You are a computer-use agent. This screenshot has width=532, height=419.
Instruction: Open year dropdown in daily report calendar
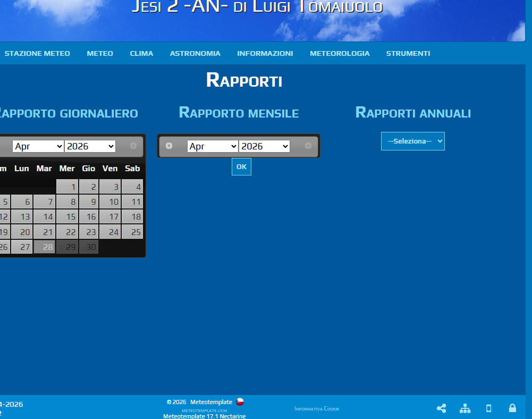coord(90,146)
